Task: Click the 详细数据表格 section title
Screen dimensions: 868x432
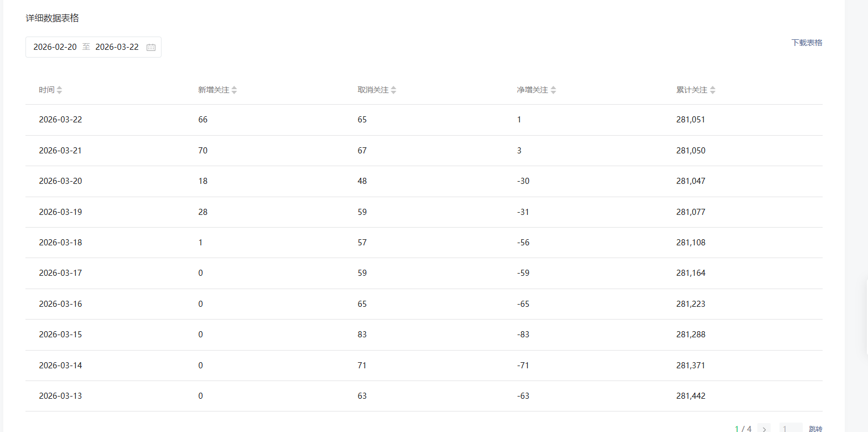Action: (x=52, y=18)
